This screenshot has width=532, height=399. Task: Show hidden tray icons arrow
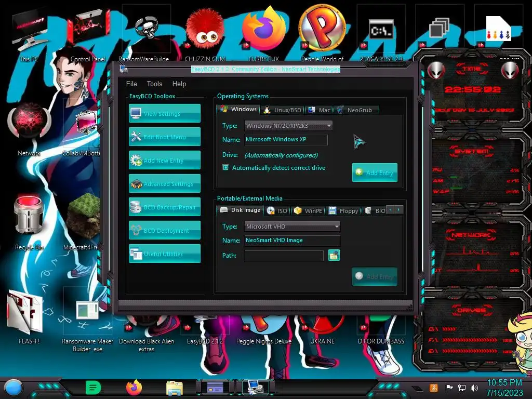[418, 388]
